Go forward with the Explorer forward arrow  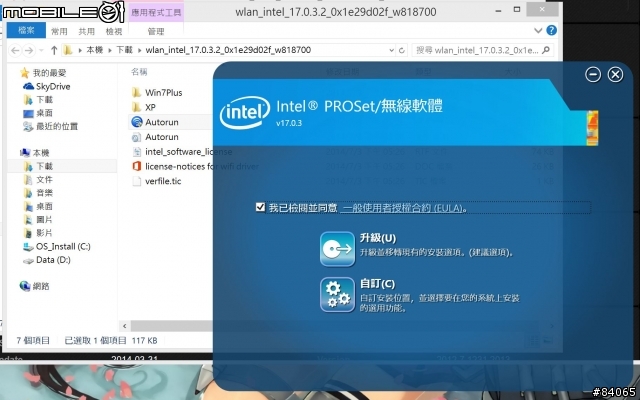pos(29,50)
